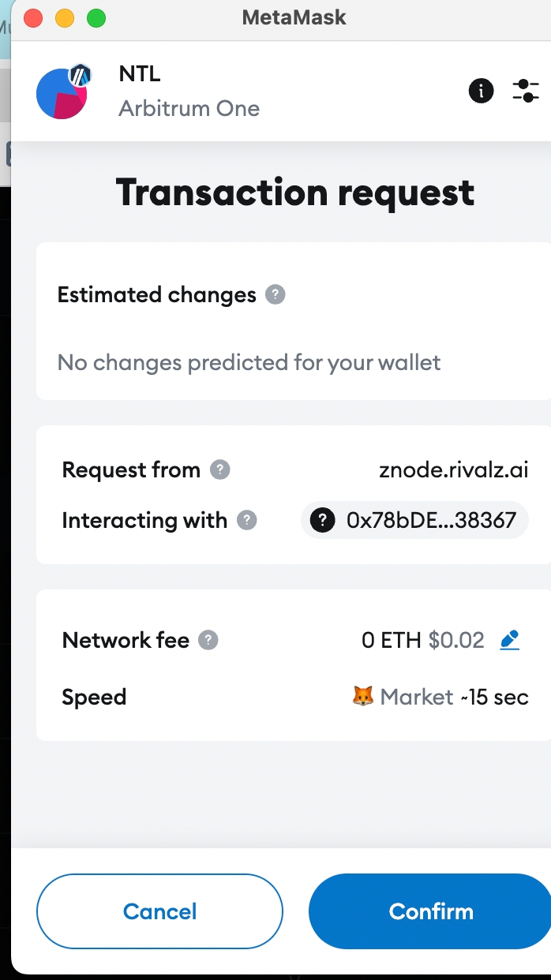Click the Estimated changes help icon

click(275, 295)
